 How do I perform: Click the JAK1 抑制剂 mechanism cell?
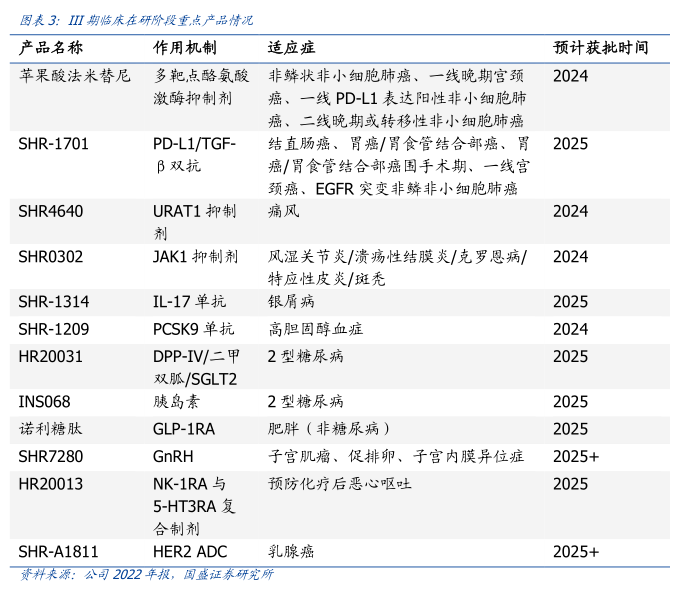point(195,257)
